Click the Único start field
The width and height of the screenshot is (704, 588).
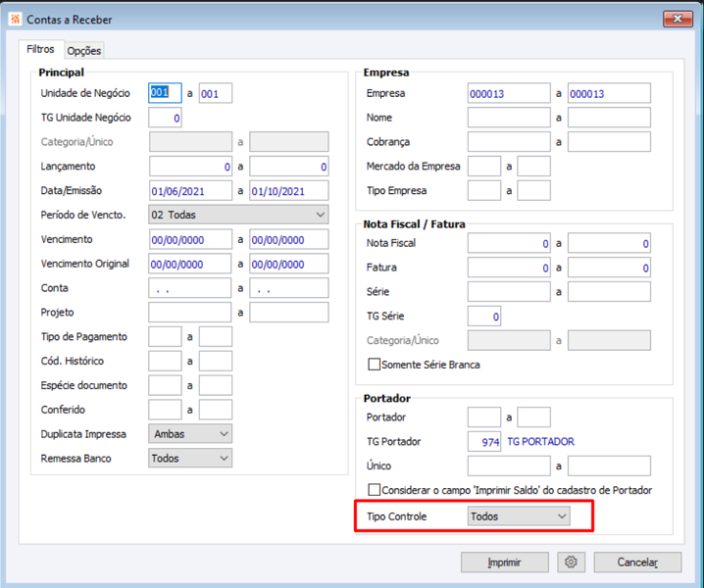pos(509,465)
